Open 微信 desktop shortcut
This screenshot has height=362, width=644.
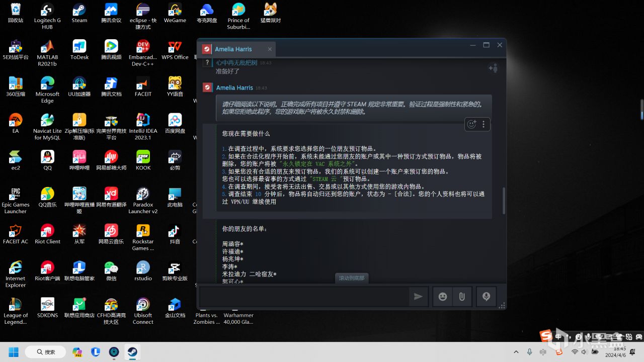(x=111, y=270)
